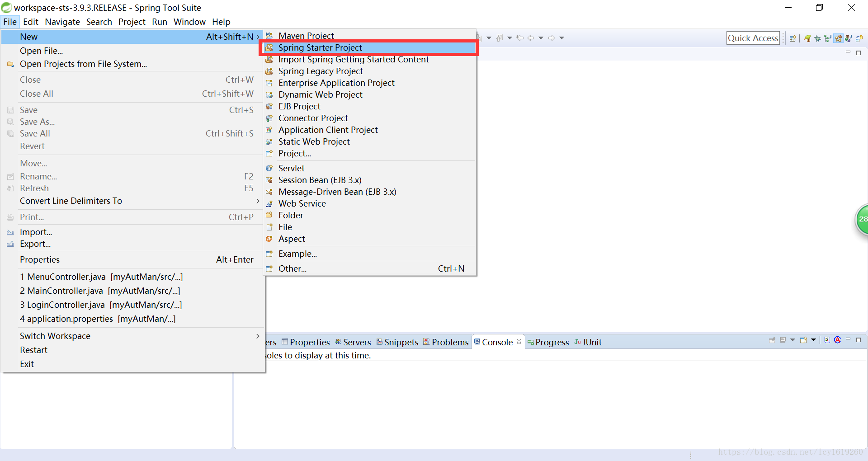Open Properties in File menu
Image resolution: width=868 pixels, height=461 pixels.
133,259
